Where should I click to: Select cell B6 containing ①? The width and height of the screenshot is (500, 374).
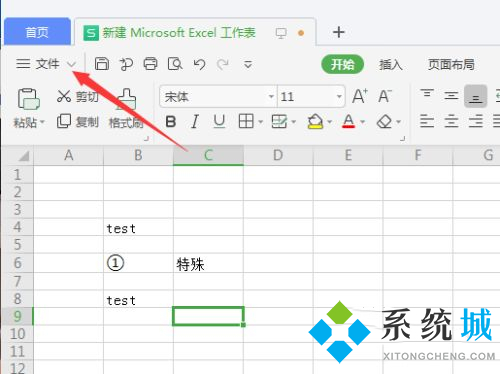138,263
